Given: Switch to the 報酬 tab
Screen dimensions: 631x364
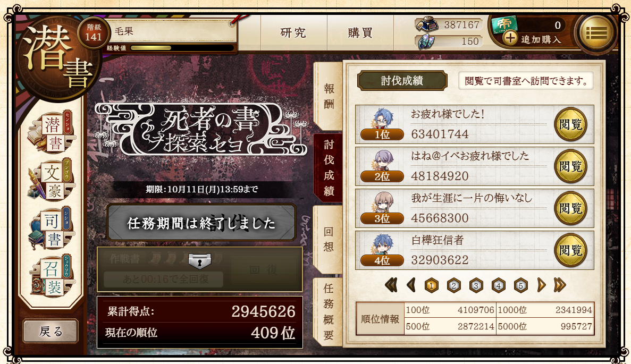Looking at the screenshot, I should click(329, 96).
